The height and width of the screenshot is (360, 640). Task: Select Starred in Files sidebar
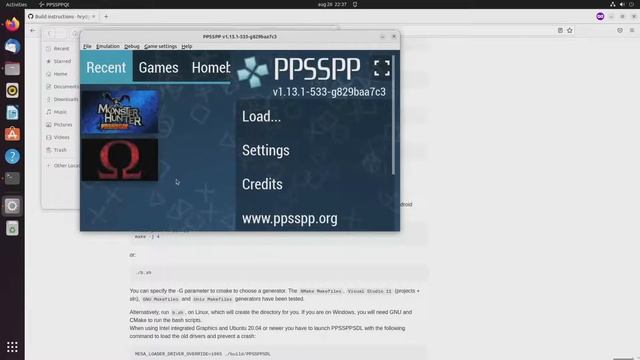pyautogui.click(x=61, y=61)
